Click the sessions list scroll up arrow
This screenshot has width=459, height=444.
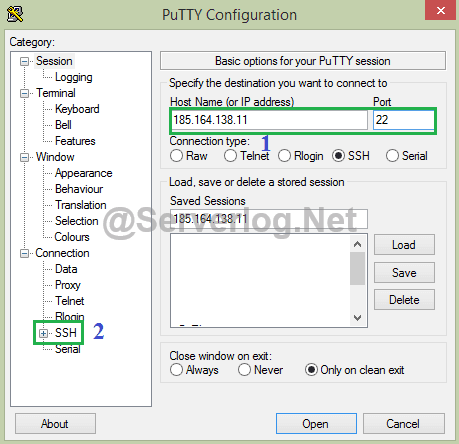[357, 244]
